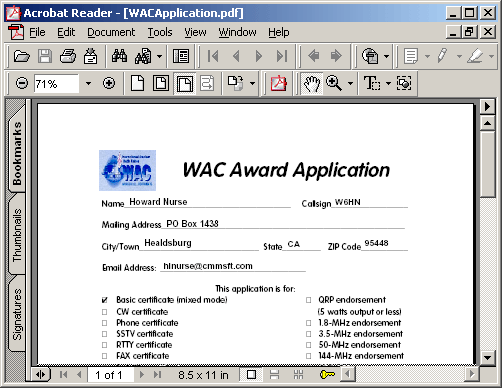The width and height of the screenshot is (502, 388).
Task: Open the zoom percentage dropdown arrow
Action: [x=88, y=83]
